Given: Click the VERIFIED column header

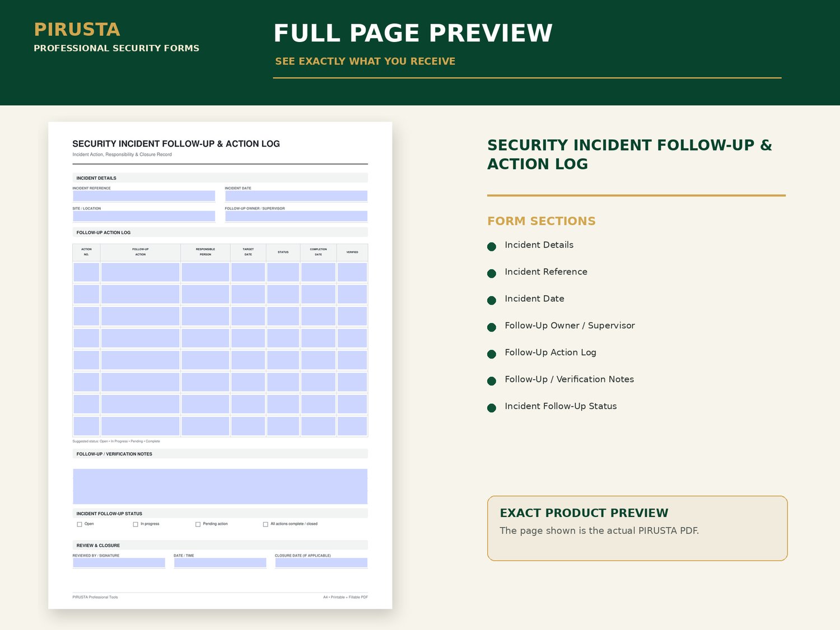Looking at the screenshot, I should click(352, 252).
